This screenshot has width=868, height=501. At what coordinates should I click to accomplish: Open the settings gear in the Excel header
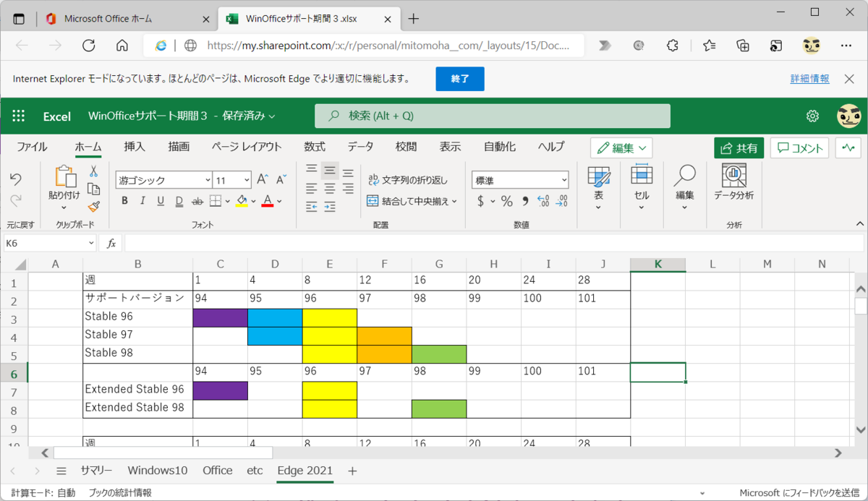tap(812, 116)
